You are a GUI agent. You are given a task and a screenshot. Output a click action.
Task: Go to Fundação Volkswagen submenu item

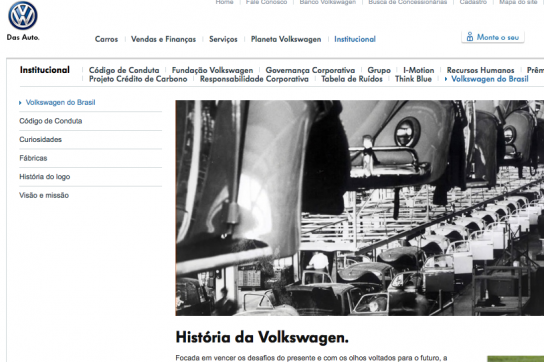click(212, 70)
